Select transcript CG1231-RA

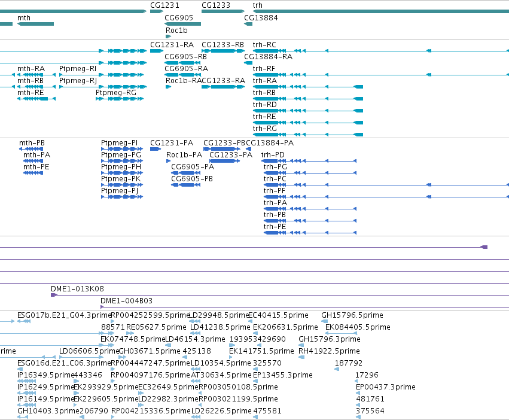click(x=157, y=51)
